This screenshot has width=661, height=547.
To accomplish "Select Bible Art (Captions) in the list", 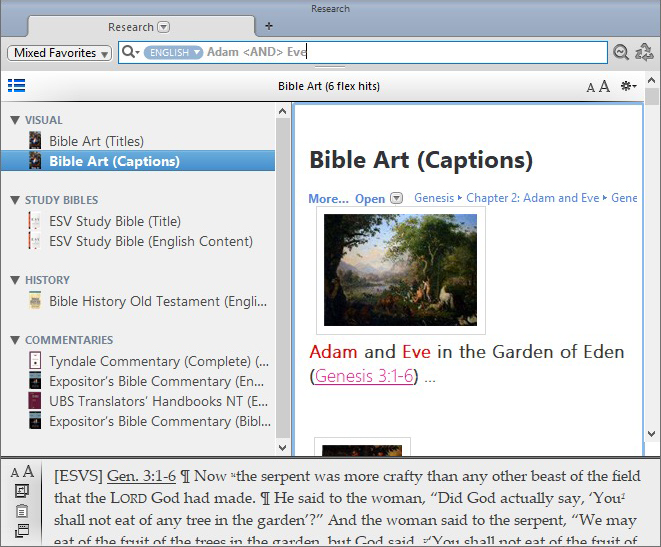I will pos(138,161).
